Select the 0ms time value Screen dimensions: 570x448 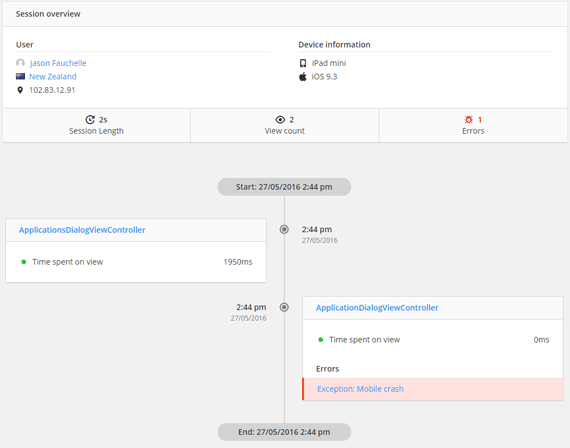(x=541, y=340)
